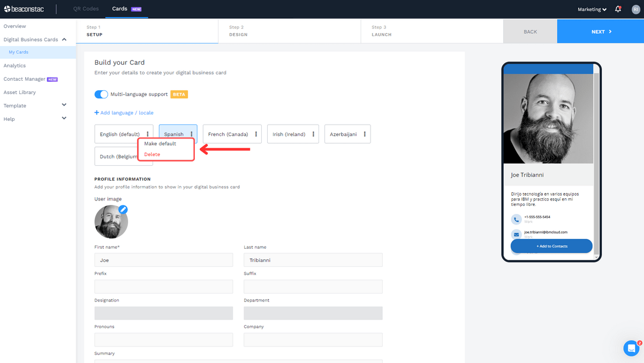Go to Step 2 Design
644x363 pixels.
290,31
